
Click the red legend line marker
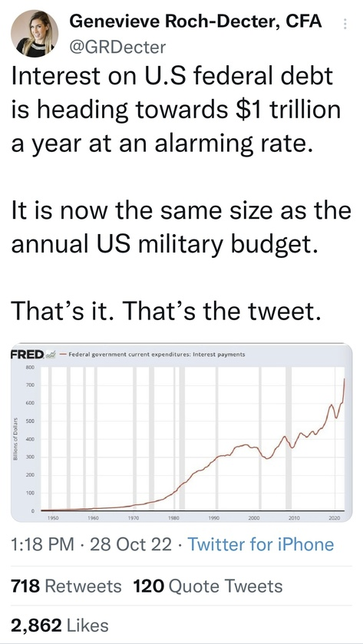pyautogui.click(x=63, y=355)
